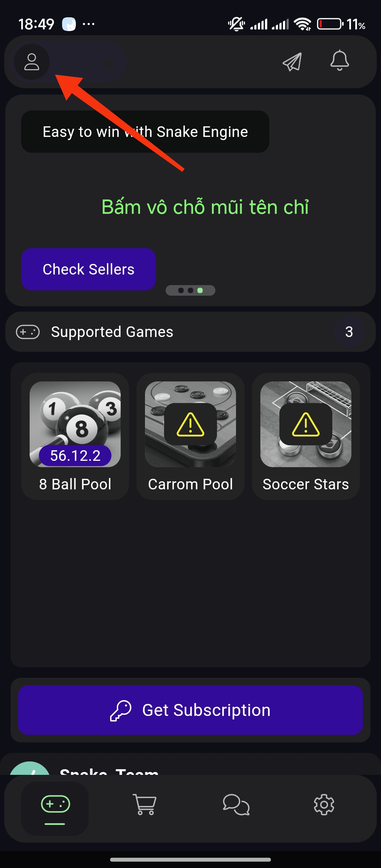Select the Carrom Pool label
The height and width of the screenshot is (868, 381).
pyautogui.click(x=190, y=484)
